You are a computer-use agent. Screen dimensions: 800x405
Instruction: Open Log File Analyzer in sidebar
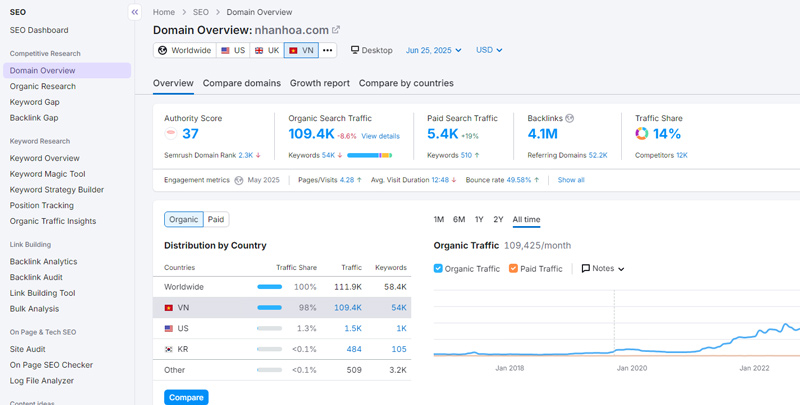[42, 381]
